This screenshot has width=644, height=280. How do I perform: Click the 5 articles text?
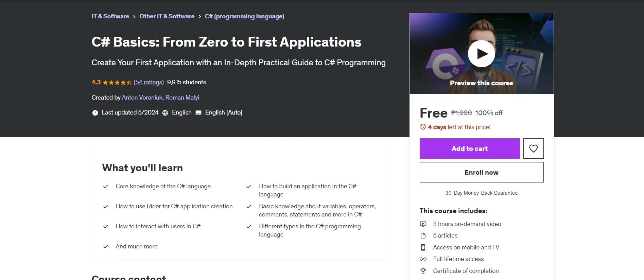coord(445,235)
